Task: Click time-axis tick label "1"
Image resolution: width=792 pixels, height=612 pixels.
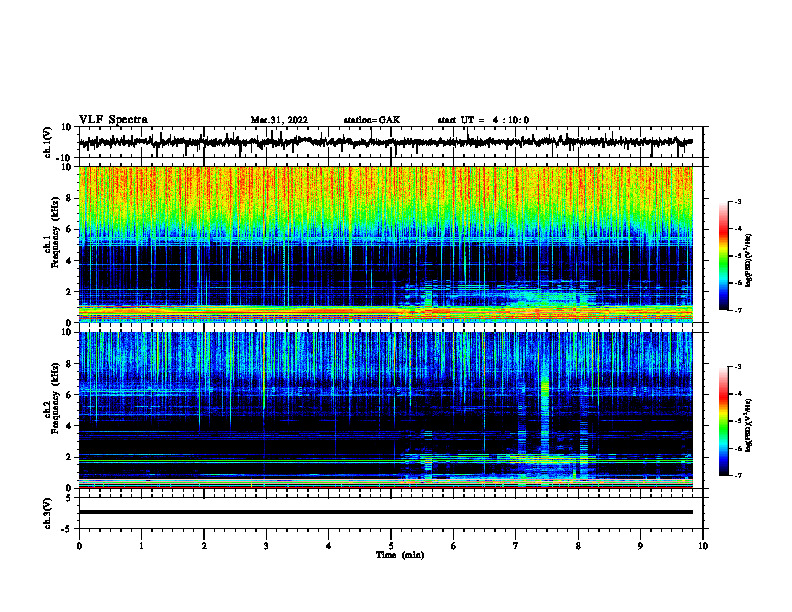Action: (141, 546)
